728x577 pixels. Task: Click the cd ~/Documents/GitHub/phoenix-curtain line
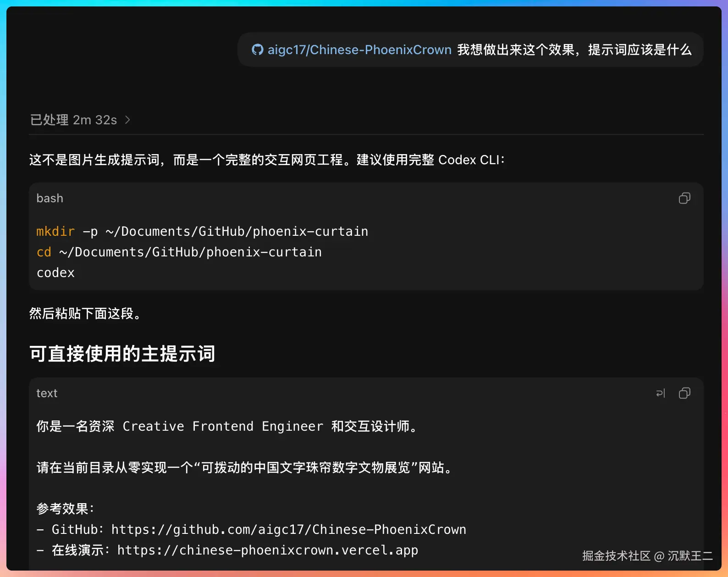click(x=179, y=252)
